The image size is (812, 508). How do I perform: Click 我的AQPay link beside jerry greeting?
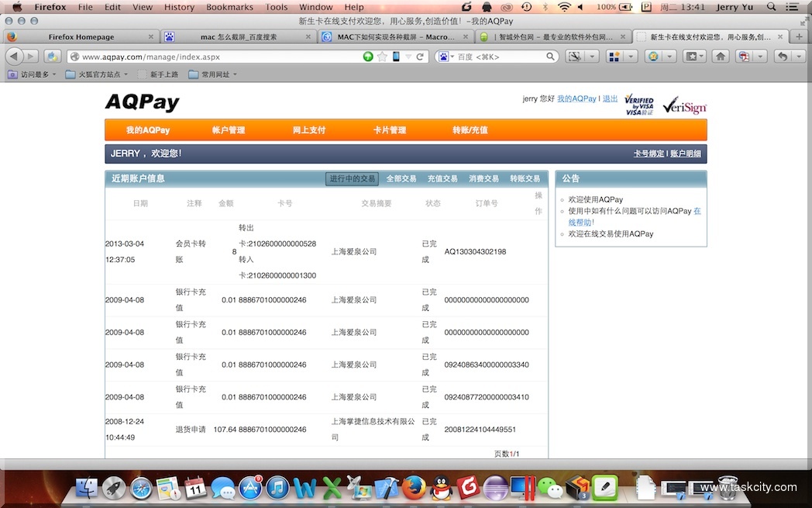[x=576, y=98]
